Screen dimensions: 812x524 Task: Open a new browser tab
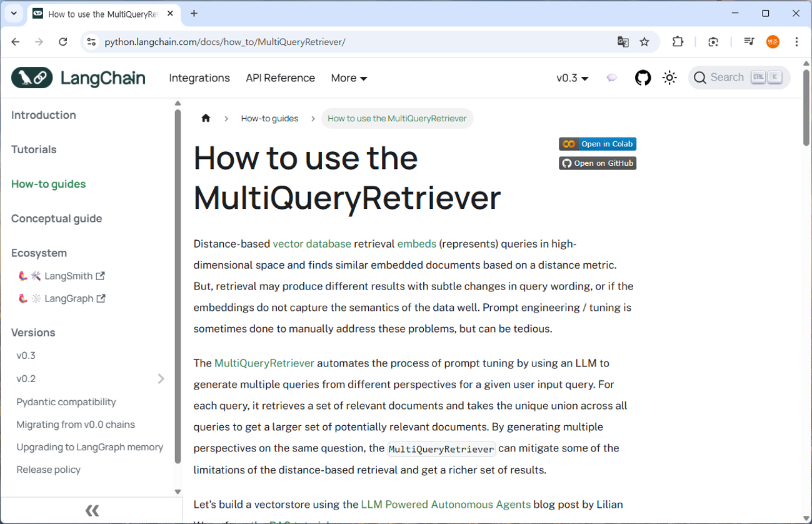[x=194, y=14]
